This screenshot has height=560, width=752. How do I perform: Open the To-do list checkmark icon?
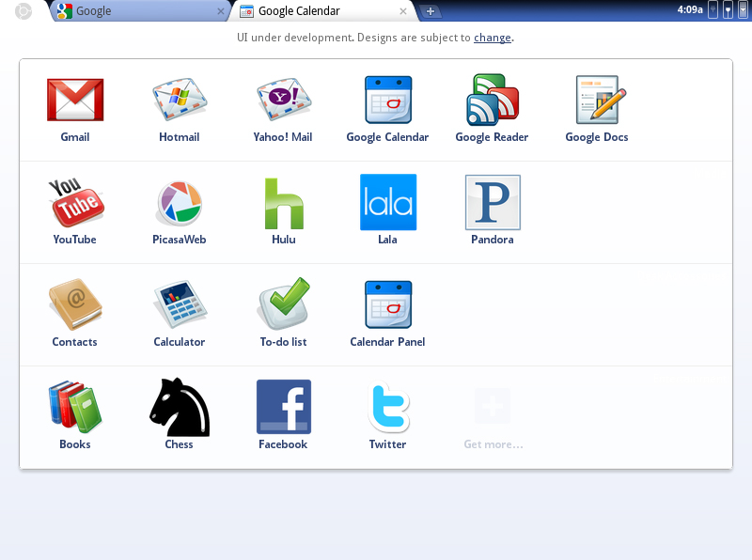(x=284, y=303)
